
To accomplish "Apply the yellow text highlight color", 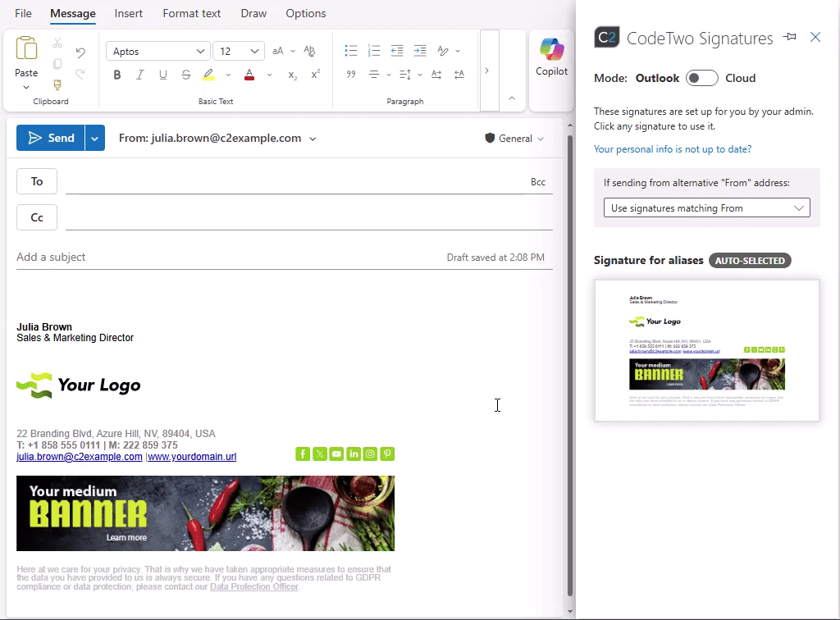I will tap(208, 75).
